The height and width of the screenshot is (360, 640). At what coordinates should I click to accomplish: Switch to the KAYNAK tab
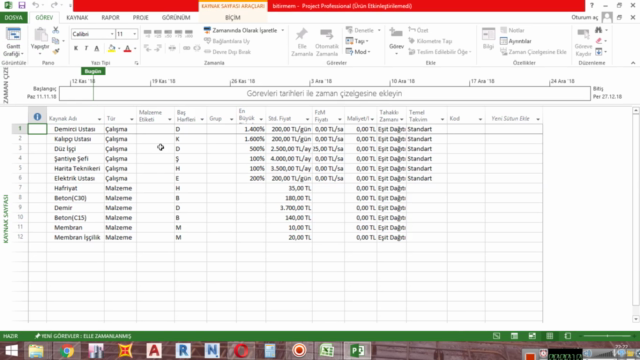77,18
